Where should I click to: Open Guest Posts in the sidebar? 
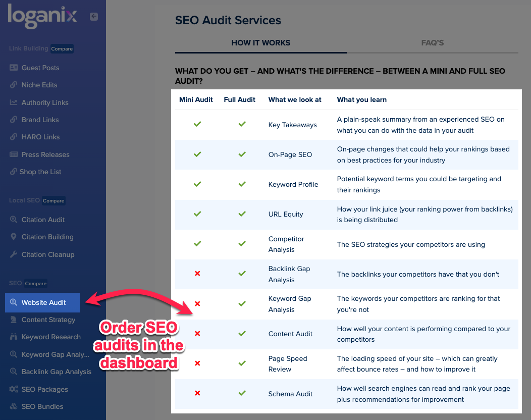tap(40, 68)
